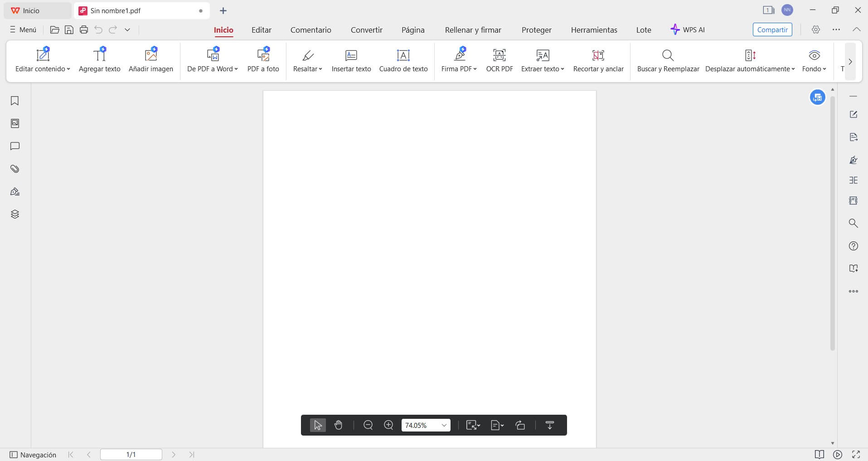This screenshot has height=461, width=868.
Task: Toggle two-page reading view in status bar
Action: (819, 455)
